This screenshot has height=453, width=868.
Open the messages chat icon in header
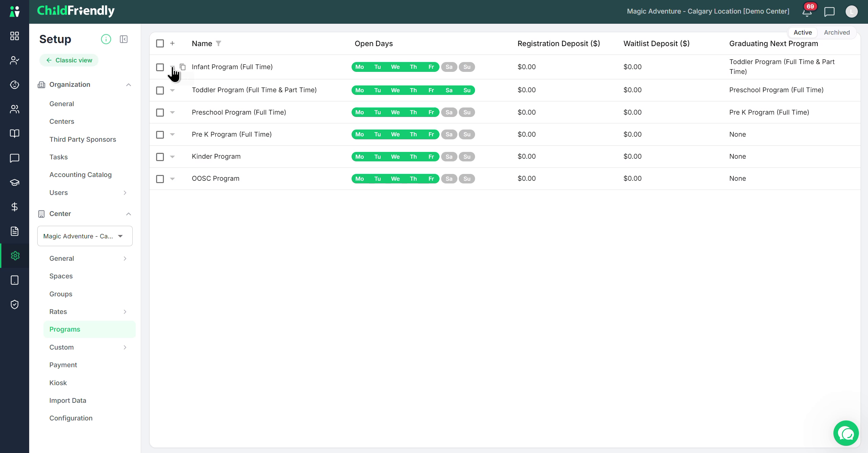tap(829, 12)
